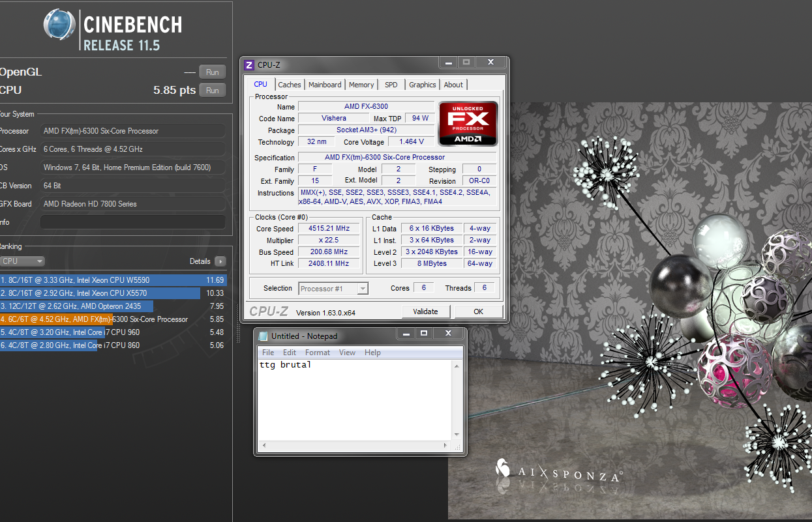Viewport: 812px width, 522px height.
Task: Click the Level 2 value 3 x 2048 KBytes
Action: point(431,252)
